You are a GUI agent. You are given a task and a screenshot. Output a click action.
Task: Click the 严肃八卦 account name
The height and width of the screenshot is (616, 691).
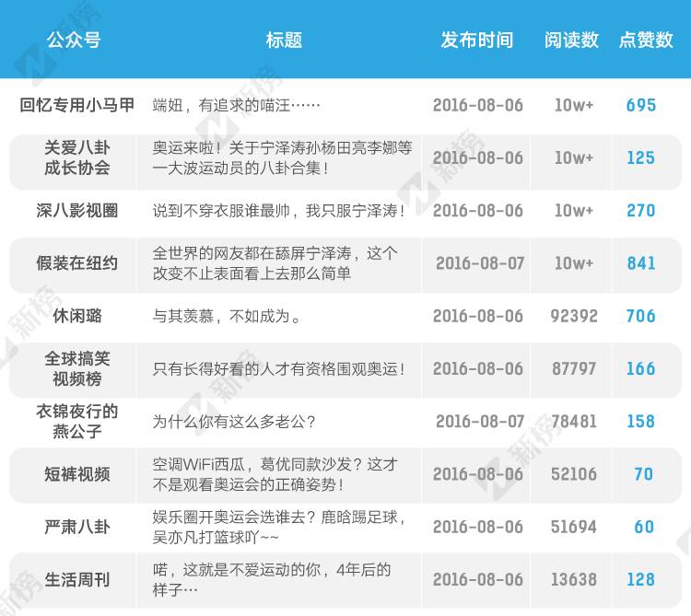click(x=77, y=527)
